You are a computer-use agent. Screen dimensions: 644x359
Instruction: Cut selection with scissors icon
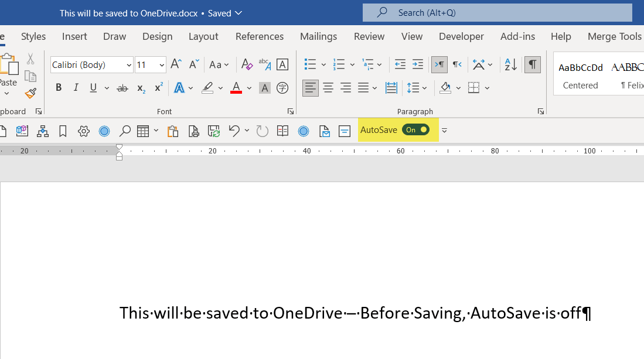(30, 59)
